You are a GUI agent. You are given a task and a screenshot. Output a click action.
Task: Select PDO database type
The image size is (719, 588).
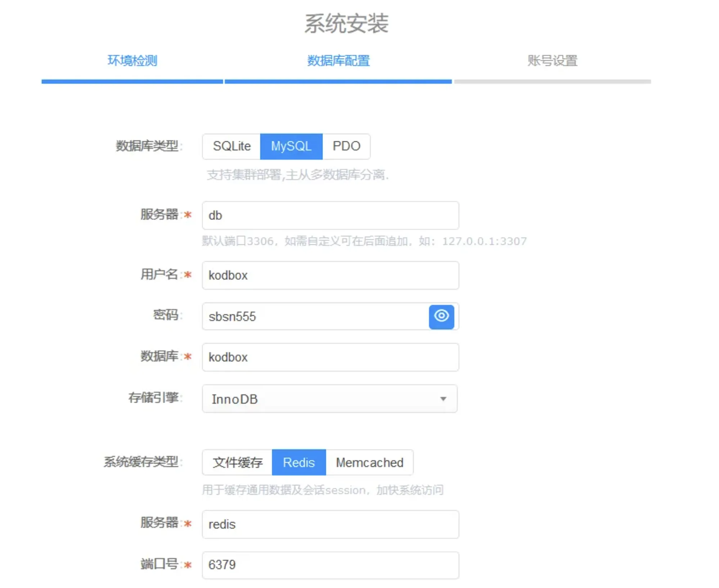(x=346, y=146)
